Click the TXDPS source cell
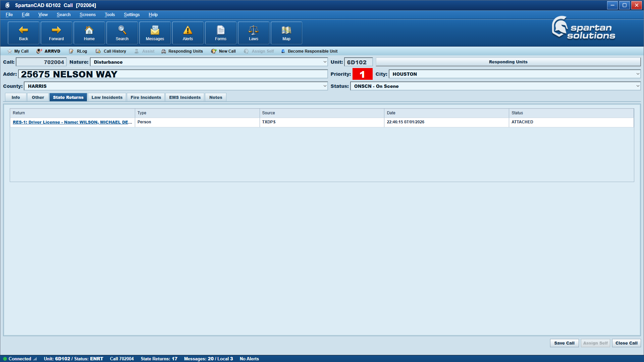Screen dimensions: 644x362 click(322, 122)
